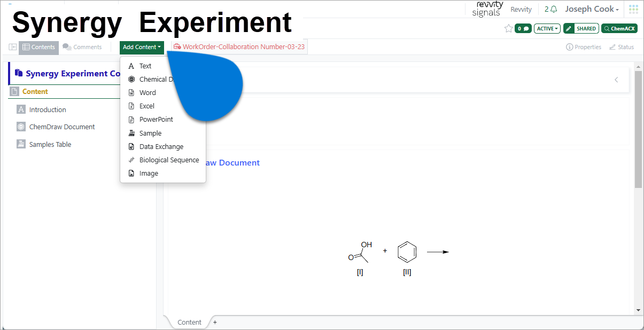The image size is (644, 330).
Task: Click the Data Exchange menu icon
Action: [x=131, y=147]
